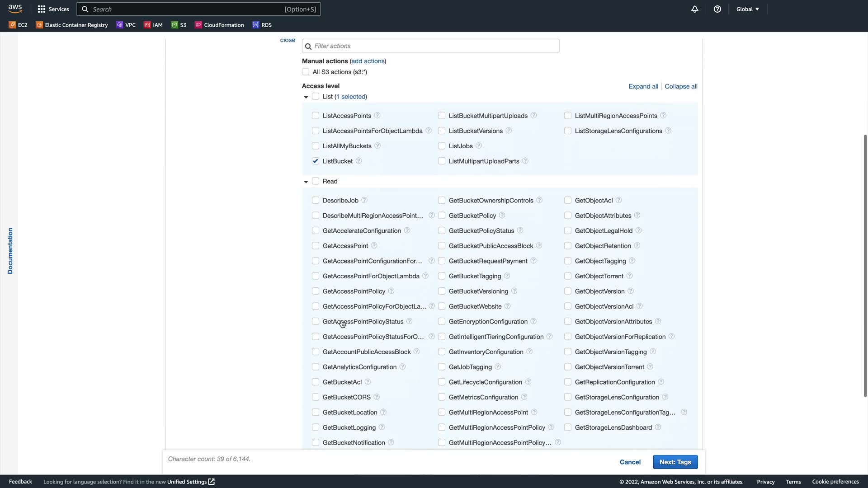This screenshot has height=488, width=868.
Task: Click the Filter actions input field
Action: [x=430, y=46]
